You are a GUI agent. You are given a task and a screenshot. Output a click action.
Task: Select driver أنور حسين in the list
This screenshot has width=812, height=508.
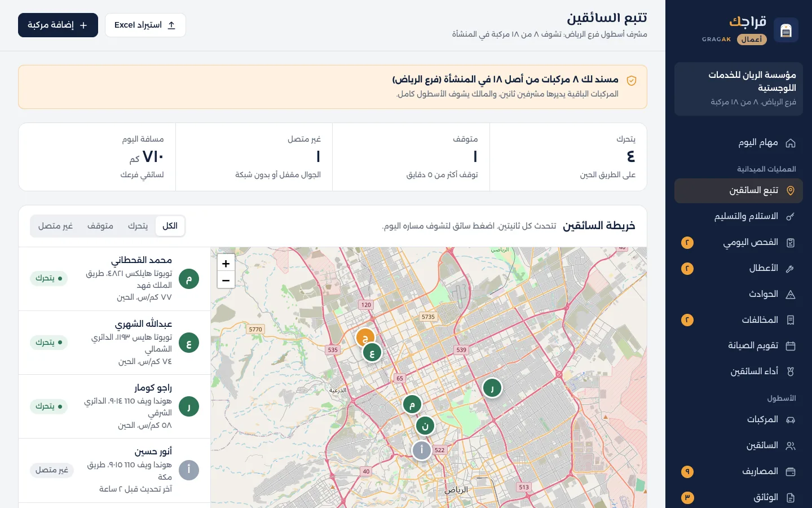[114, 470]
